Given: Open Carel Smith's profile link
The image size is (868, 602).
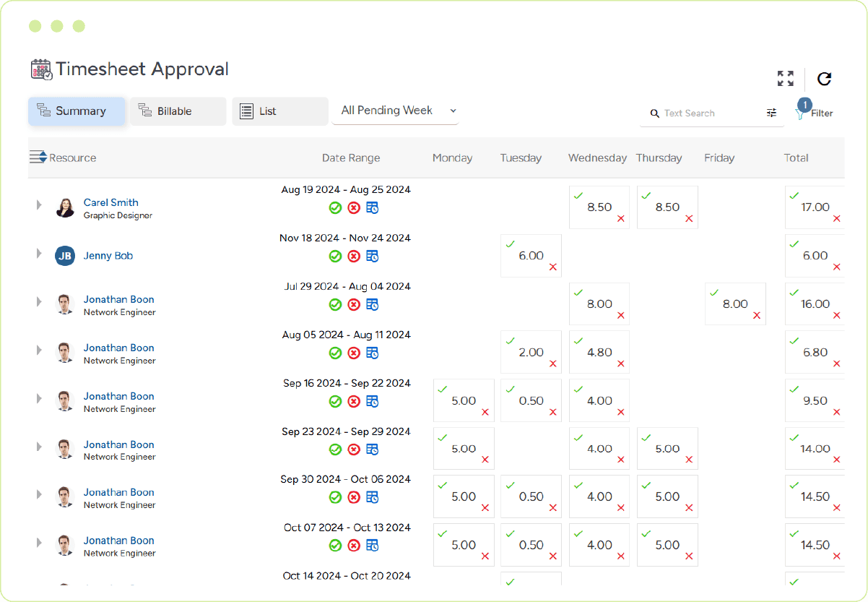Looking at the screenshot, I should tap(110, 202).
